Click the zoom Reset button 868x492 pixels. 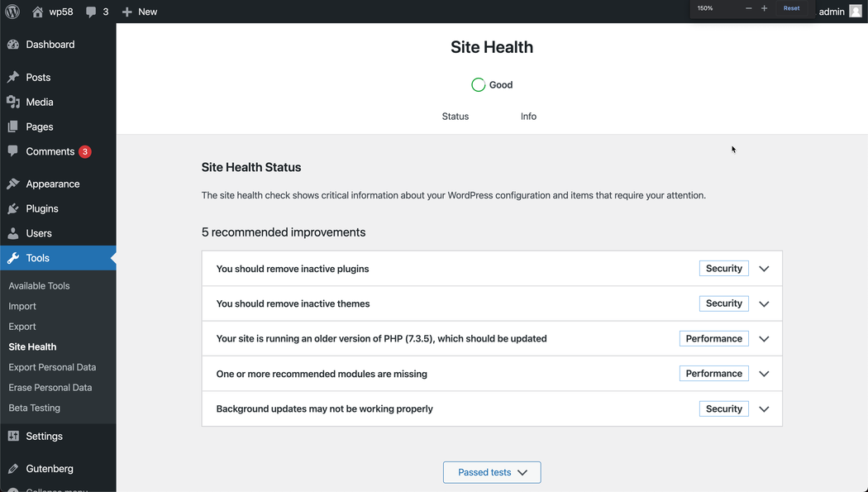click(791, 8)
